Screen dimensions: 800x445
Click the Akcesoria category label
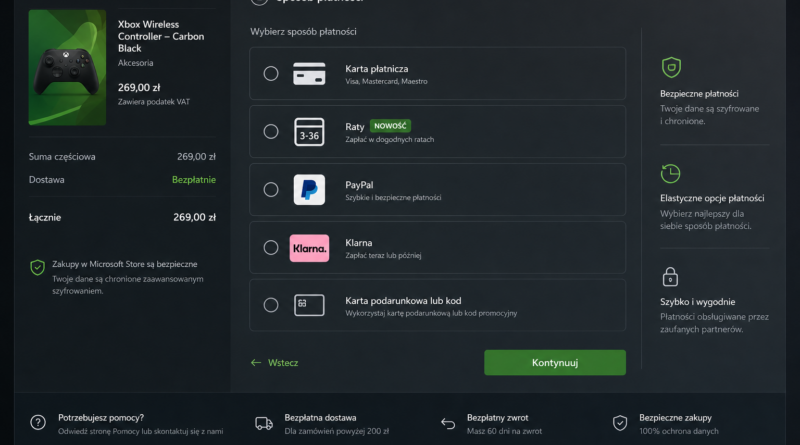pos(135,63)
